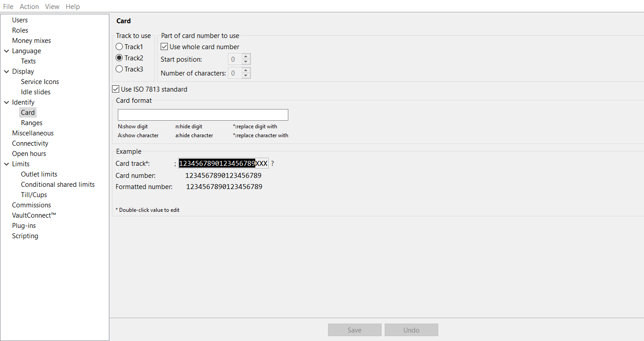Open the VaultConnect™ settings page

pyautogui.click(x=34, y=215)
